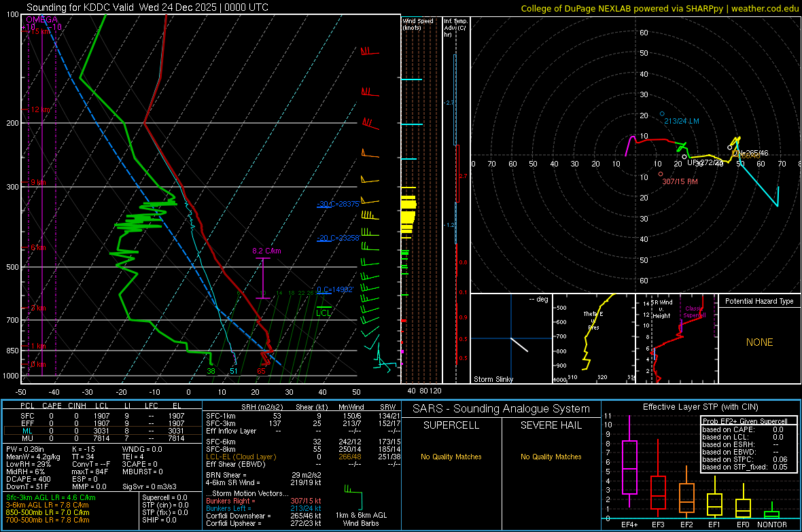
Task: Select the 'LCL-EL (Cloud Layer)' row
Action: pyautogui.click(x=303, y=457)
